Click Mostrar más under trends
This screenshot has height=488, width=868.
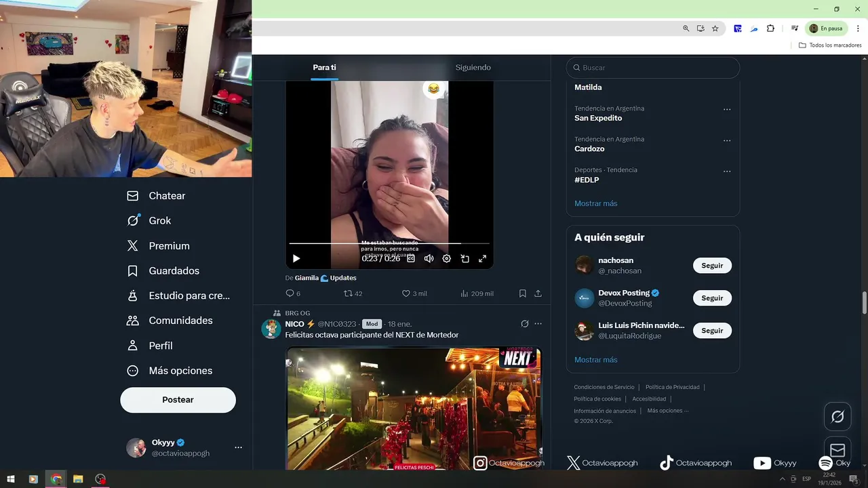[x=596, y=203]
